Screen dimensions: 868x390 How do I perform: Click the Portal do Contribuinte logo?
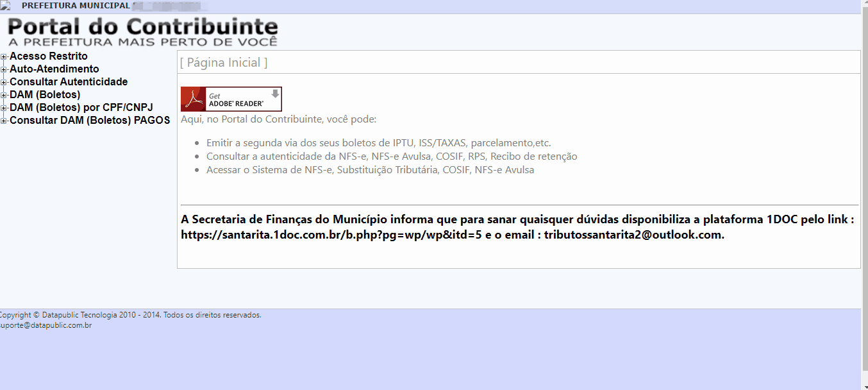[142, 31]
